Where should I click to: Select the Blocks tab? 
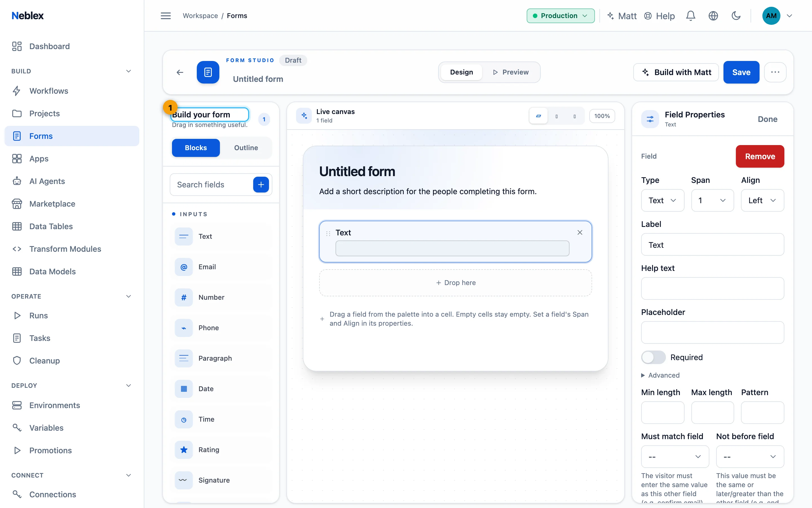(196, 148)
